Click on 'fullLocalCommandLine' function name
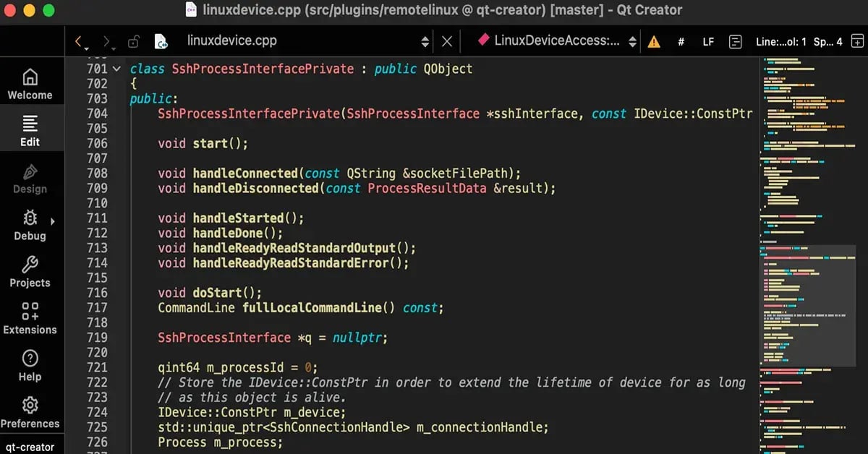 pos(312,308)
